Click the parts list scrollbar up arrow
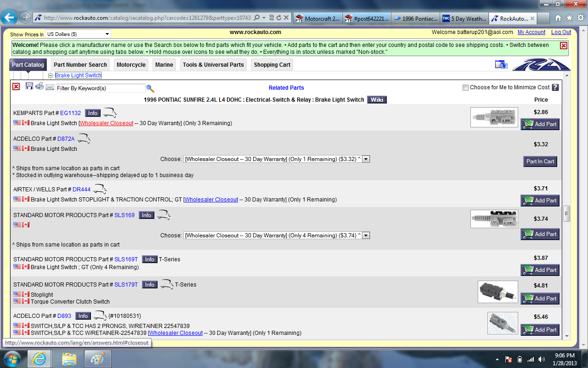 (x=567, y=75)
